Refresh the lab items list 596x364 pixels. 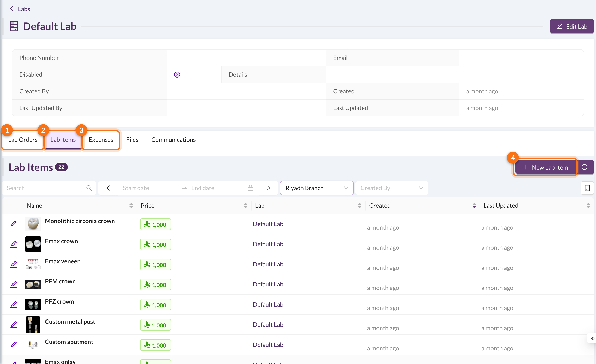tap(584, 167)
